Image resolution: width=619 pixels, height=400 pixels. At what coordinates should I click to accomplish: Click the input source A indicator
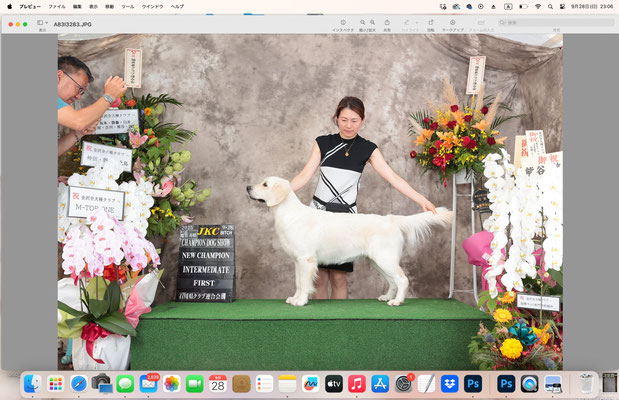point(508,6)
